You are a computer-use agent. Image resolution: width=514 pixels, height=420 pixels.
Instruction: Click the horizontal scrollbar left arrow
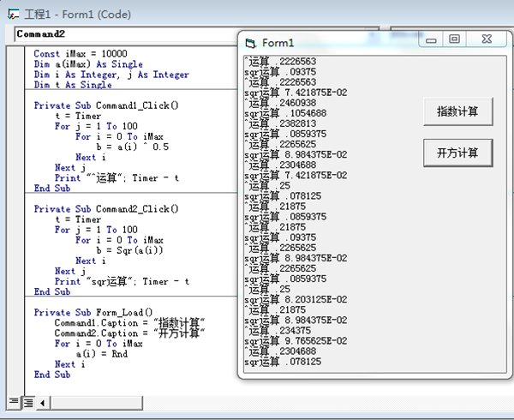tap(43, 403)
